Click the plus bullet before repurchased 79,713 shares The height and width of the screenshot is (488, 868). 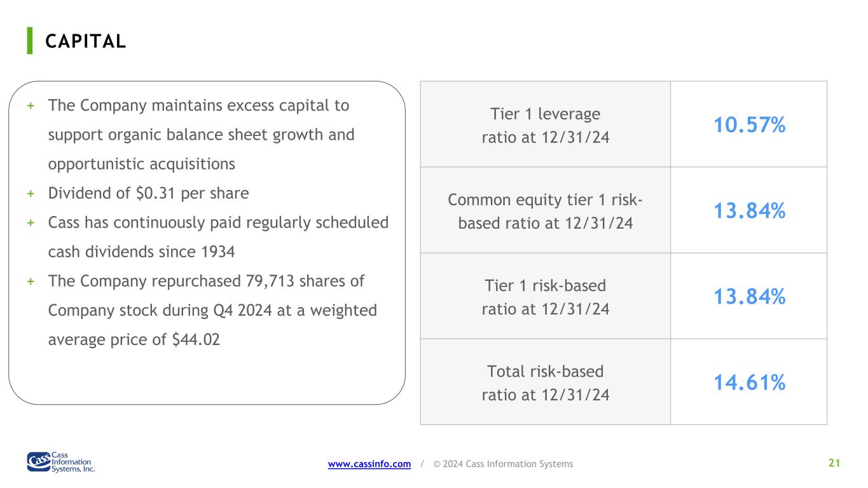(31, 281)
